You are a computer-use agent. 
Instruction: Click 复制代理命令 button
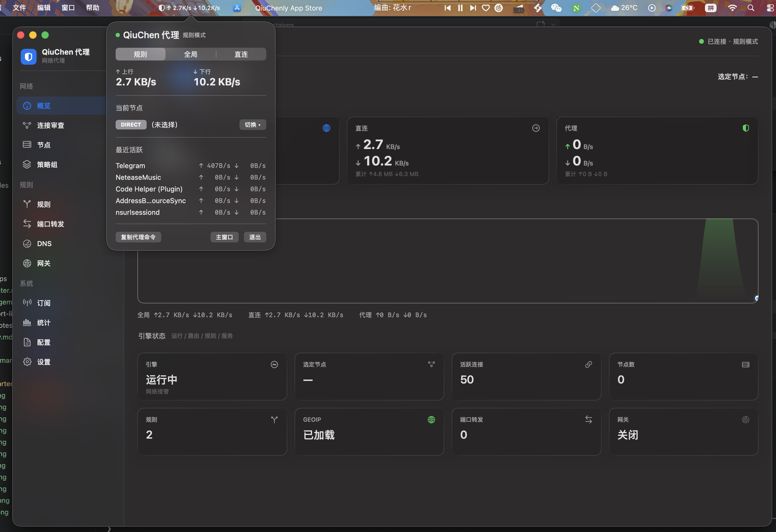[138, 237]
